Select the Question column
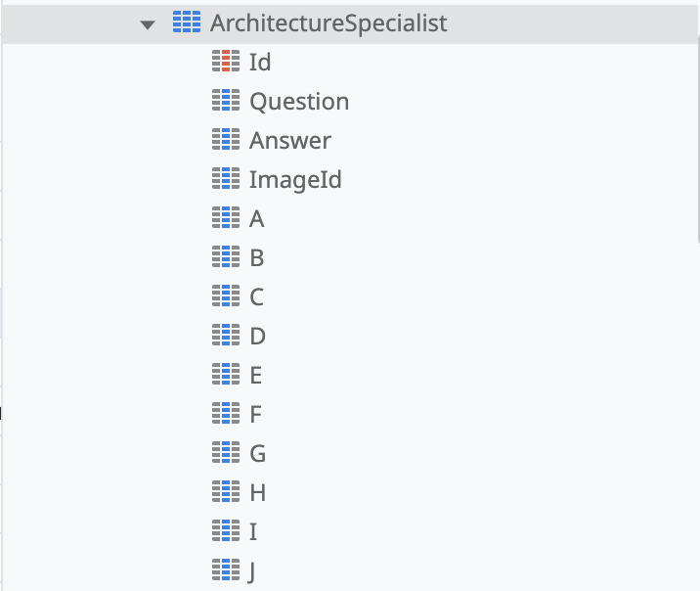700x591 pixels. coord(299,102)
